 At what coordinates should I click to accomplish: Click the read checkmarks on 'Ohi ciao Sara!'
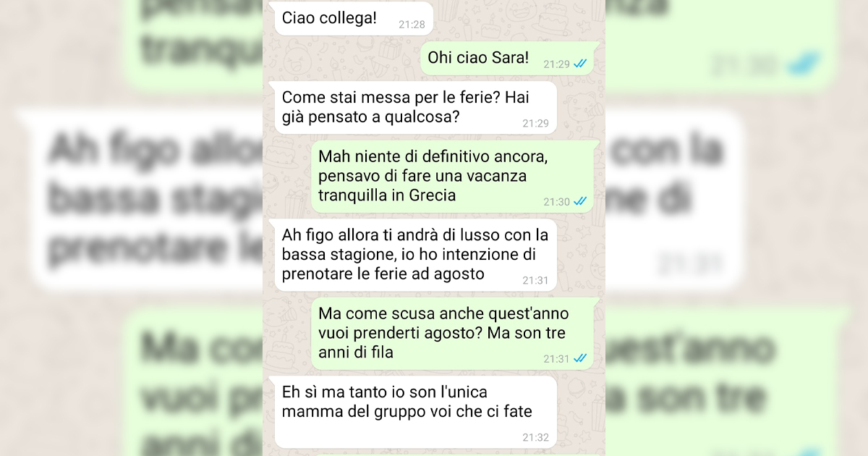point(580,64)
